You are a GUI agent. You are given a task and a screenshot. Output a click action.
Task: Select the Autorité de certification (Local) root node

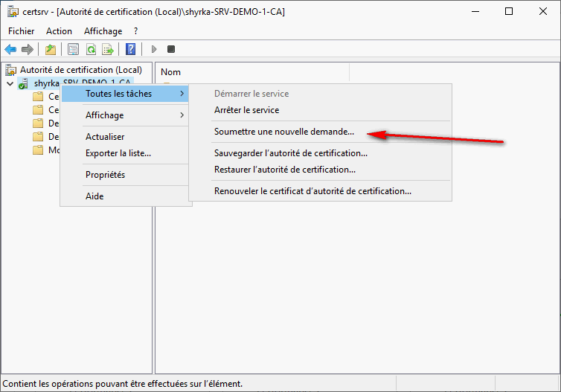[x=80, y=70]
